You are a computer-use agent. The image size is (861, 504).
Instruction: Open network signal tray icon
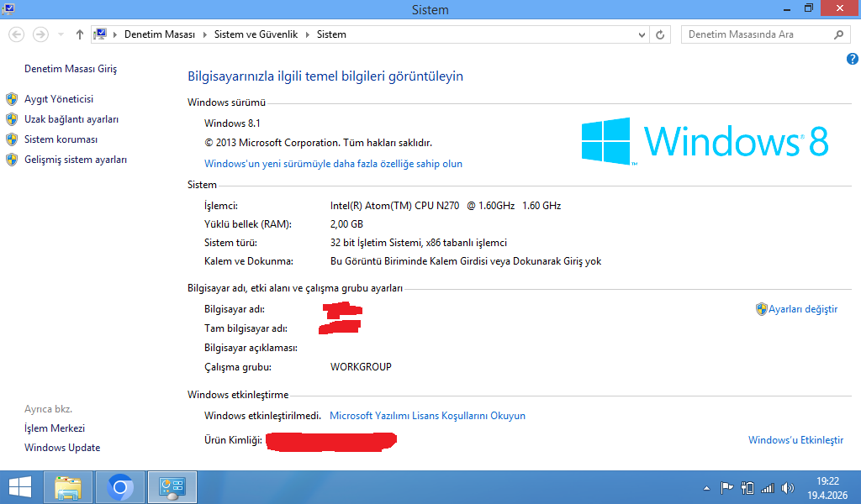coord(768,487)
